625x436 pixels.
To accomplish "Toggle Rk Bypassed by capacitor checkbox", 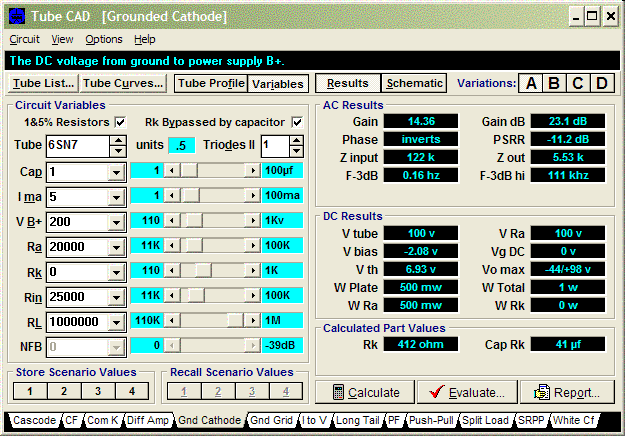I will 297,122.
